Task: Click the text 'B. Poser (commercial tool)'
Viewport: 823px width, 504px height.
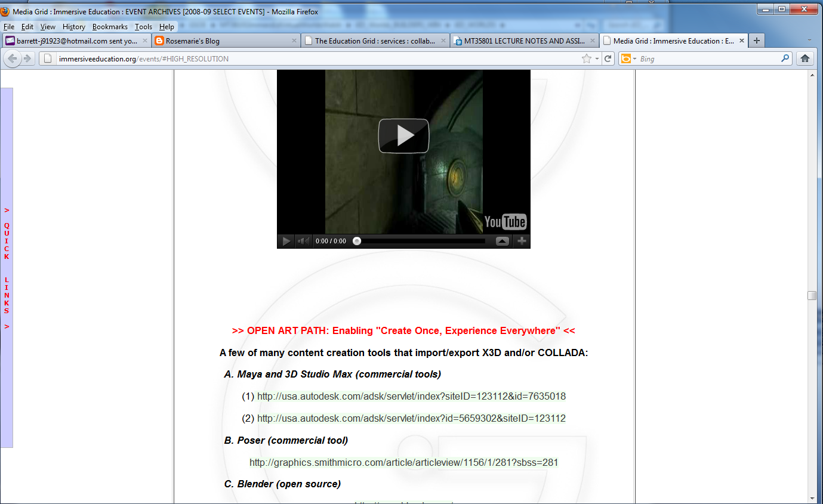Action: [x=286, y=441]
